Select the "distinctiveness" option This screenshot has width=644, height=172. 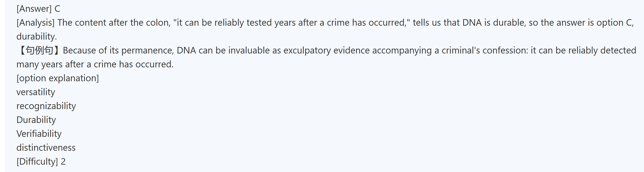(46, 148)
